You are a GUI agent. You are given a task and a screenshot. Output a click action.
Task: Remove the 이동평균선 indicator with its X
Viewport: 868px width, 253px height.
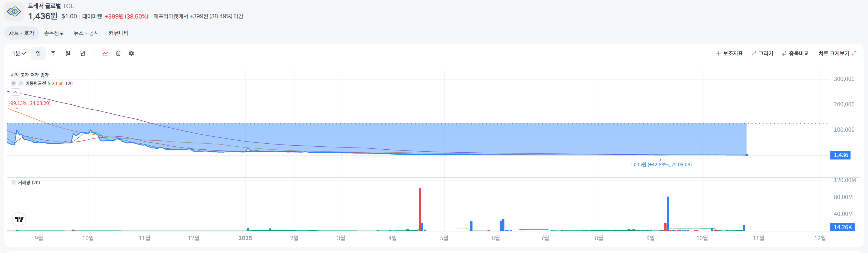tap(21, 83)
